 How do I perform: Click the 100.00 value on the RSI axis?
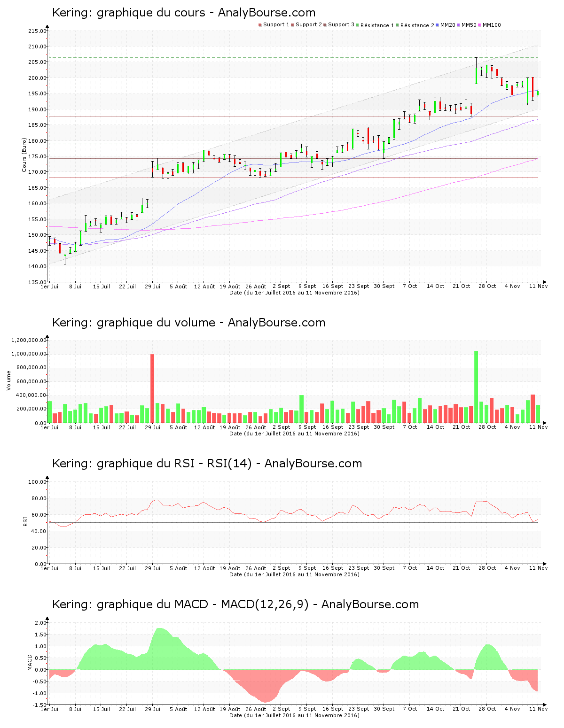coord(37,482)
